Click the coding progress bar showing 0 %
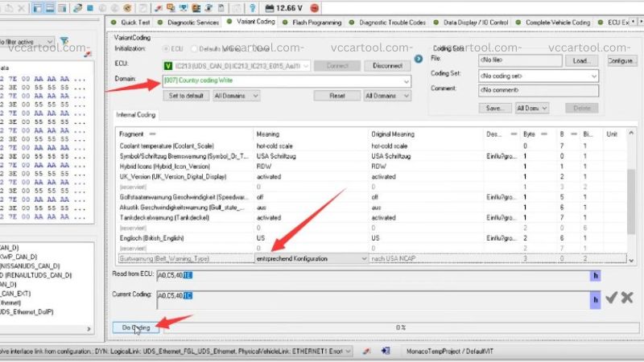The width and height of the screenshot is (644, 362). pos(401,328)
